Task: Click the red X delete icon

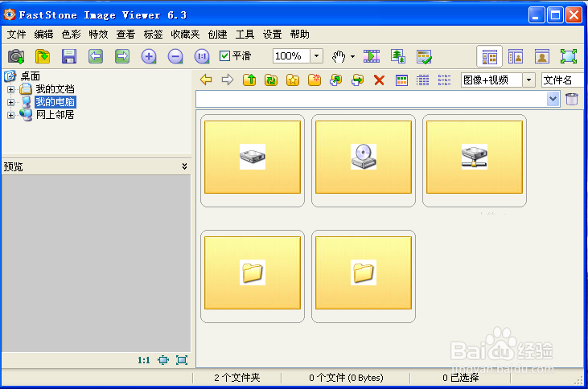Action: [379, 80]
